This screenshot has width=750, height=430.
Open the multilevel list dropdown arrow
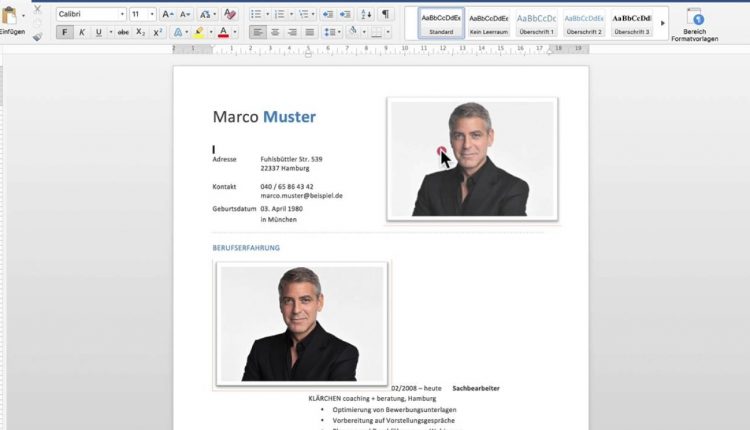click(x=313, y=14)
